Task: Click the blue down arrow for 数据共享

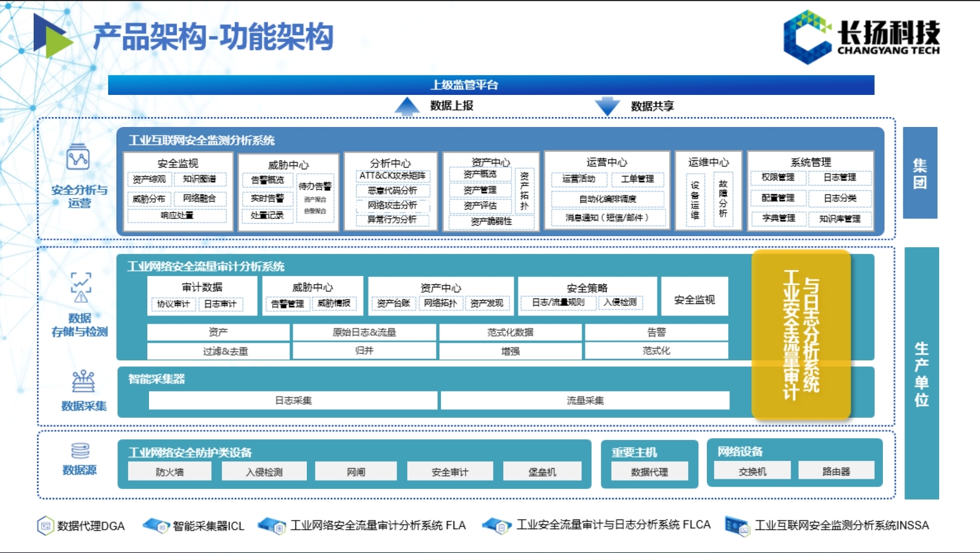Action: pyautogui.click(x=607, y=106)
